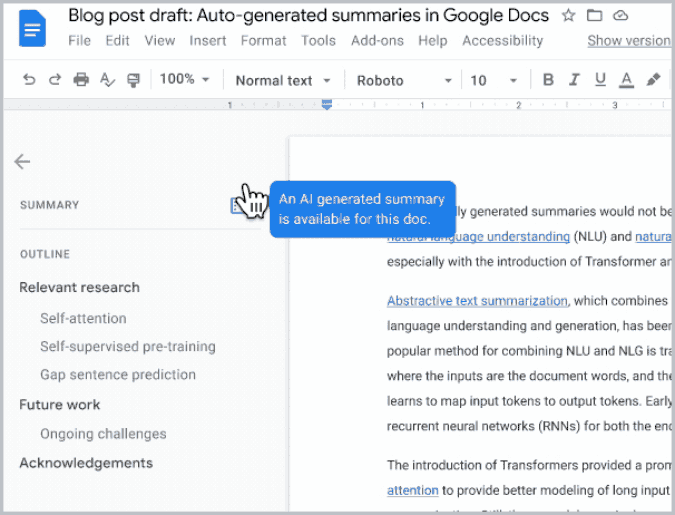Jump to Future work heading
This screenshot has height=515, width=675.
(60, 405)
